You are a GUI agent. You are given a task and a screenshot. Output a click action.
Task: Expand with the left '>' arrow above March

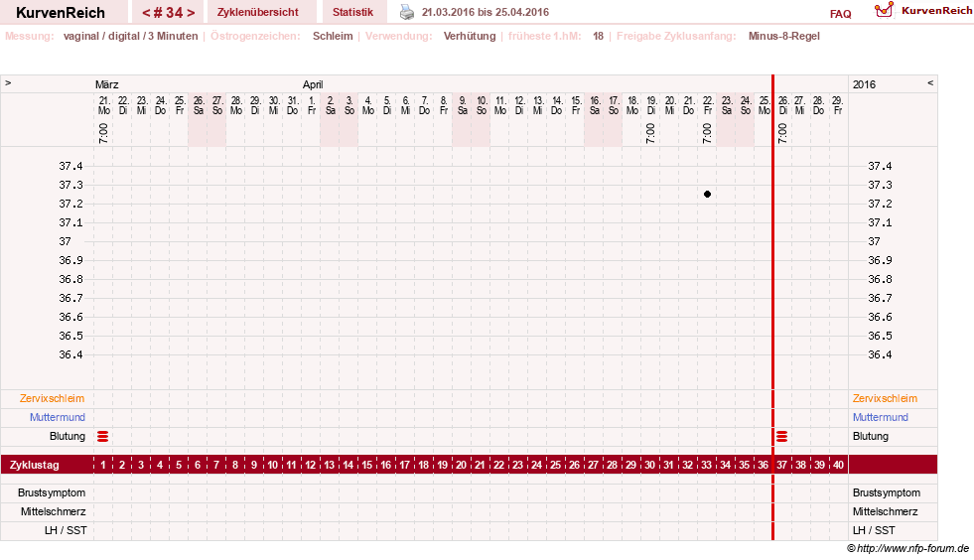click(8, 82)
